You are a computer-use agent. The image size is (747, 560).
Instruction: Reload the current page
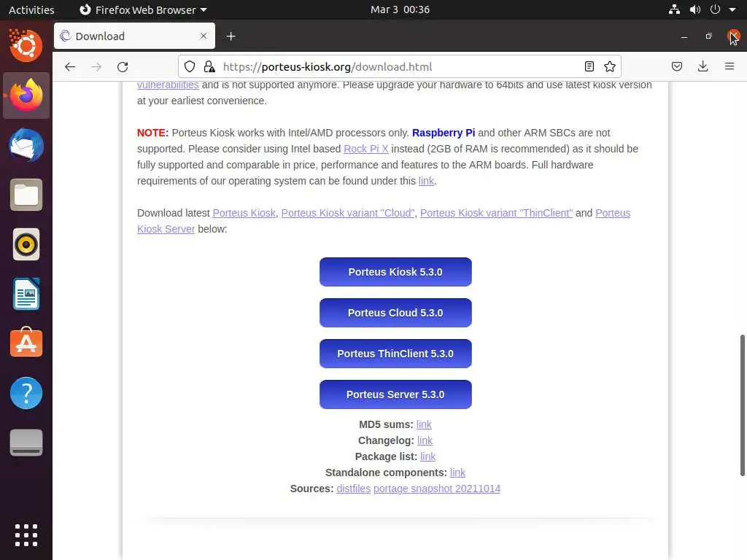point(123,66)
